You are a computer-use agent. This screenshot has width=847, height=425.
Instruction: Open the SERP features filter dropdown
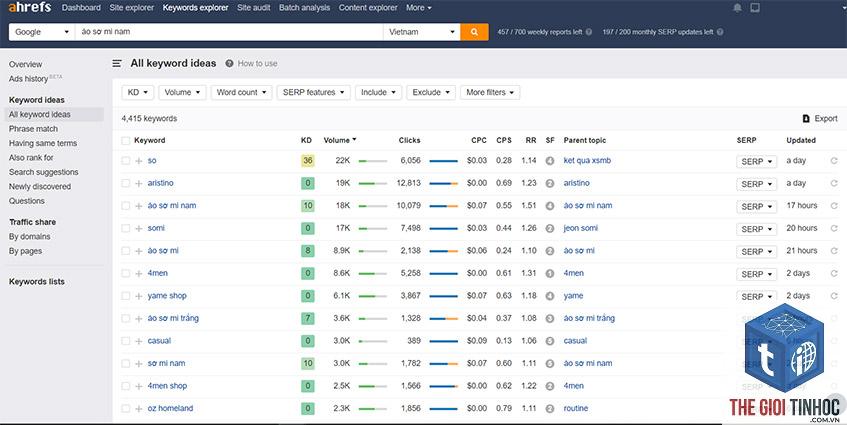(x=313, y=92)
